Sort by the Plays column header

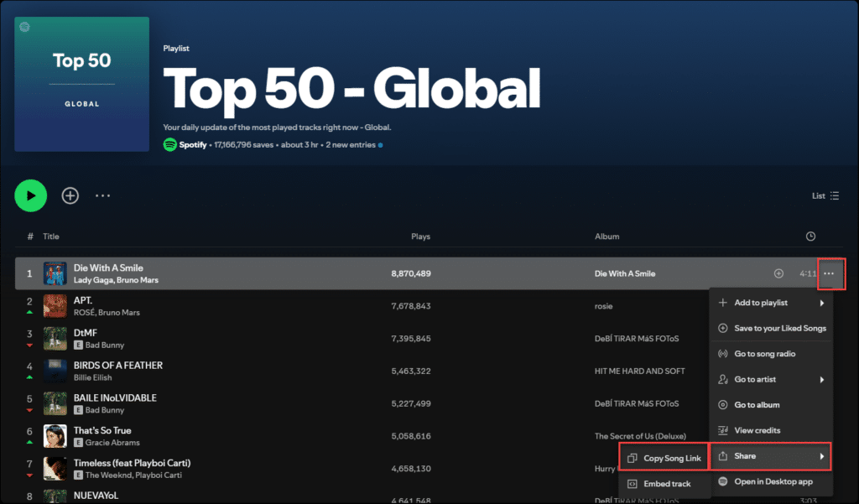tap(421, 236)
